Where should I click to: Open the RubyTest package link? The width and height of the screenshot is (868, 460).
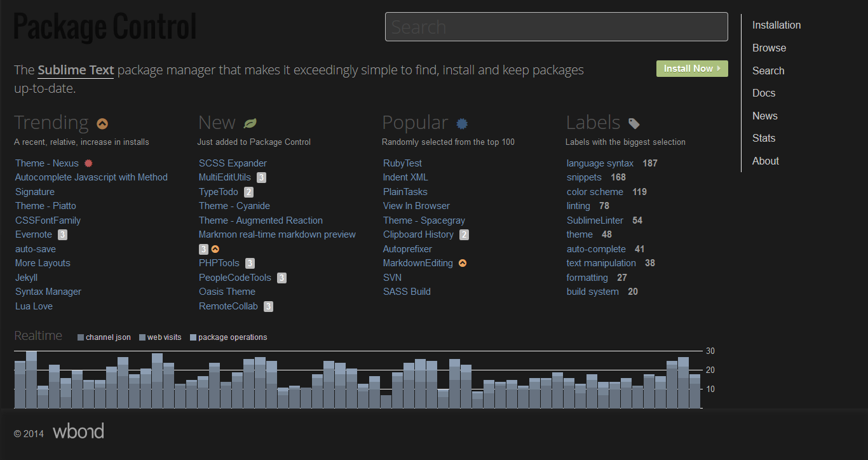(402, 163)
